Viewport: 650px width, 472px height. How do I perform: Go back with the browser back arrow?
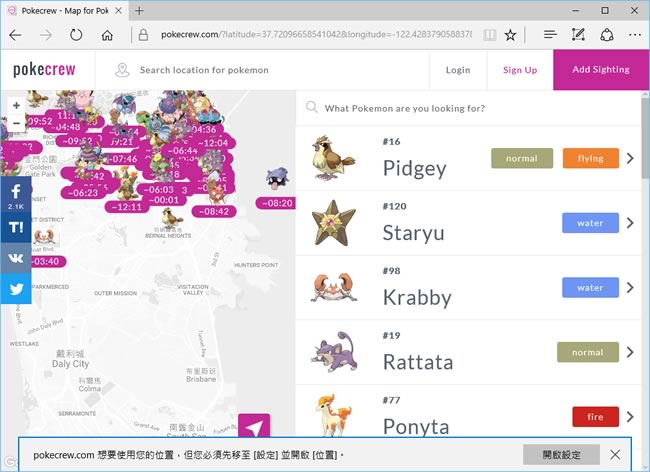(15, 35)
